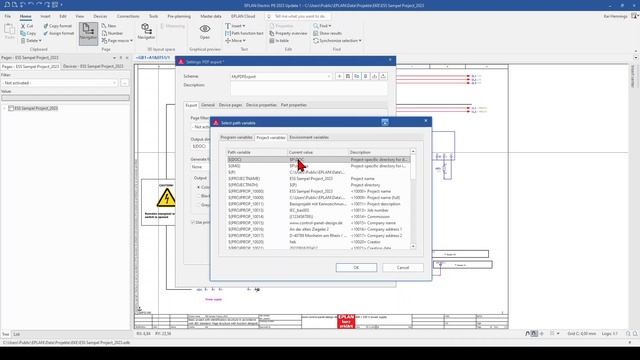
Task: Open the Find dropdown in the ribbon
Action: click(x=329, y=26)
